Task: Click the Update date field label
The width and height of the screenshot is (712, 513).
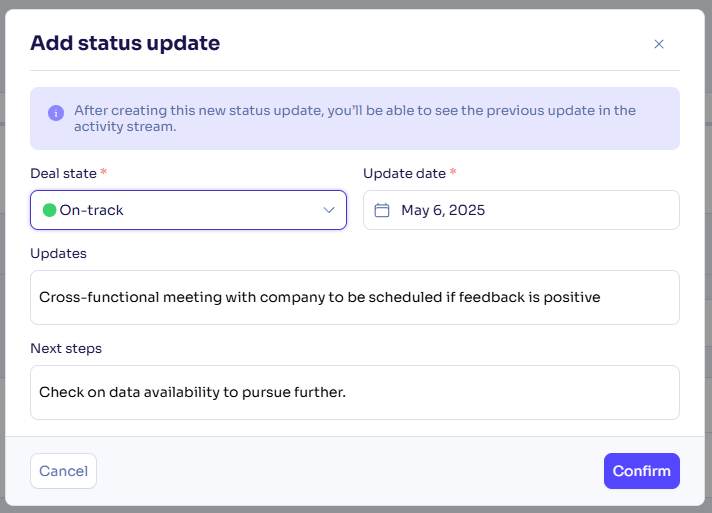Action: (x=404, y=173)
